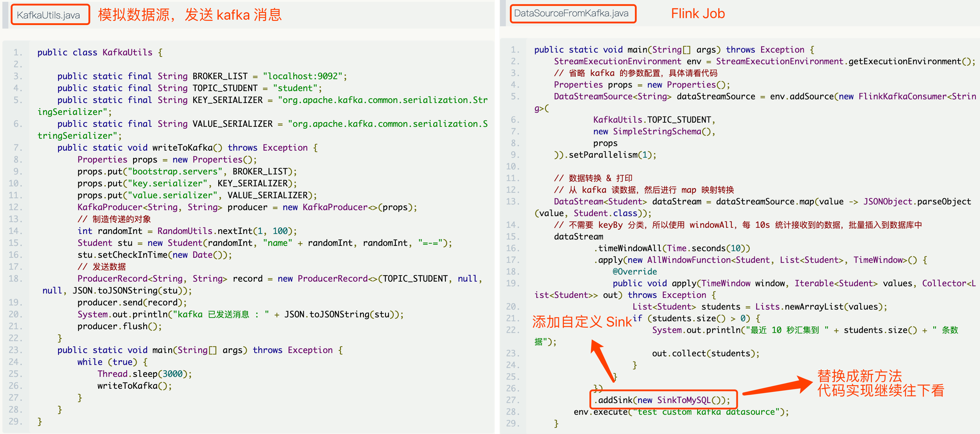The width and height of the screenshot is (980, 434).
Task: Select the Lists.newArrayList(values) line
Action: point(760,307)
